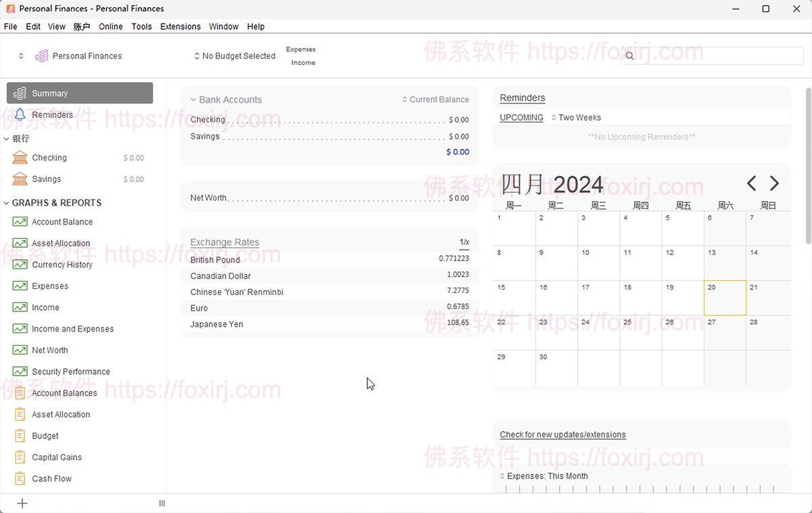Image resolution: width=812 pixels, height=513 pixels.
Task: Change Bank Accounts sort via Current Balance dropdown
Action: 435,99
